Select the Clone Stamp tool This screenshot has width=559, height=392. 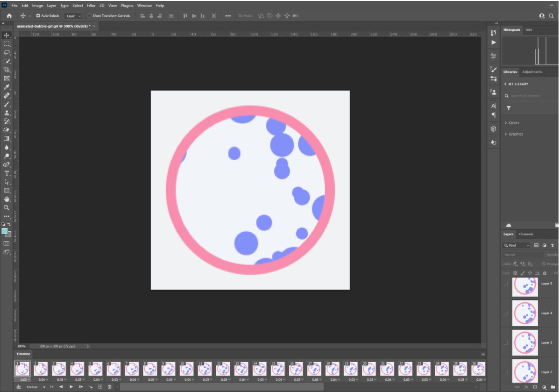[7, 113]
